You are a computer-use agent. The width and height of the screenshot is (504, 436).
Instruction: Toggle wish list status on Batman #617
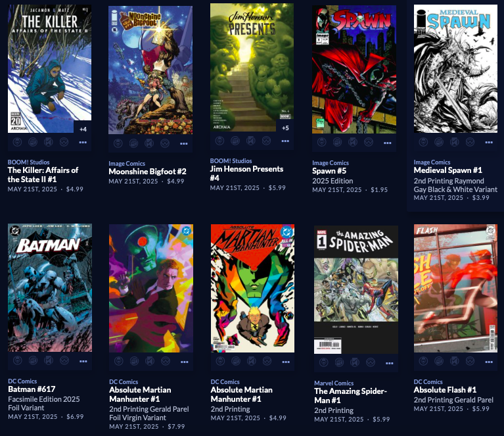click(64, 361)
